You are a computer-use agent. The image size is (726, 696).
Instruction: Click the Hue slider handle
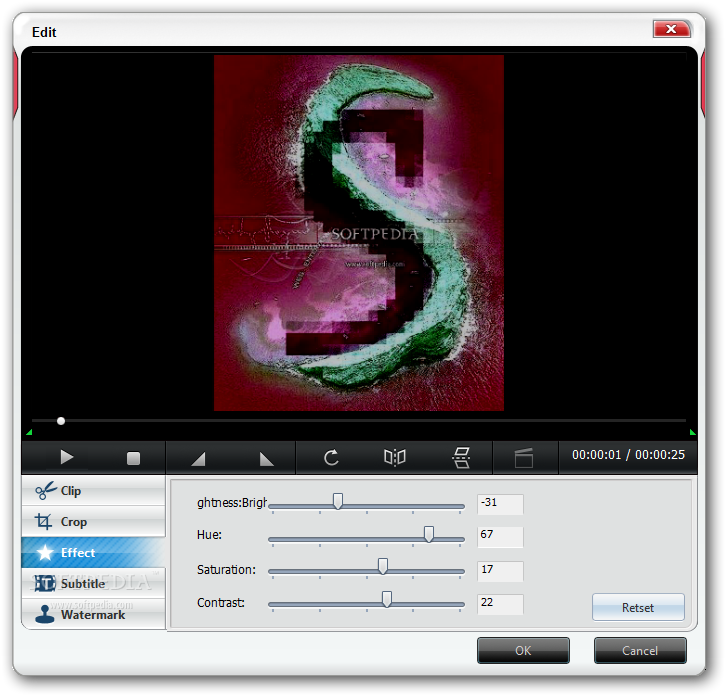pyautogui.click(x=429, y=534)
